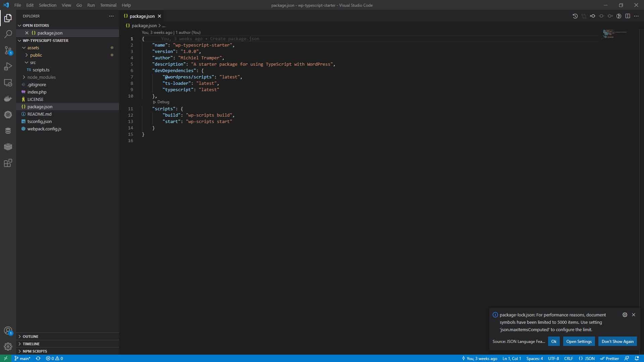The width and height of the screenshot is (644, 362).
Task: Open the Kubernetes extension view
Action: click(8, 115)
